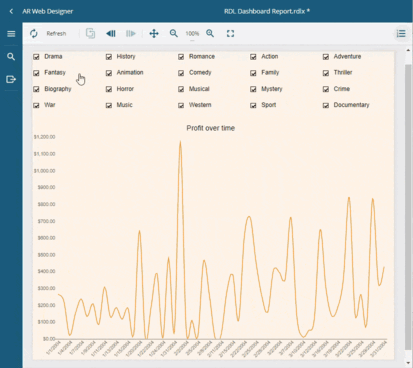
Task: Click the AR Web Designer title text
Action: tap(48, 11)
